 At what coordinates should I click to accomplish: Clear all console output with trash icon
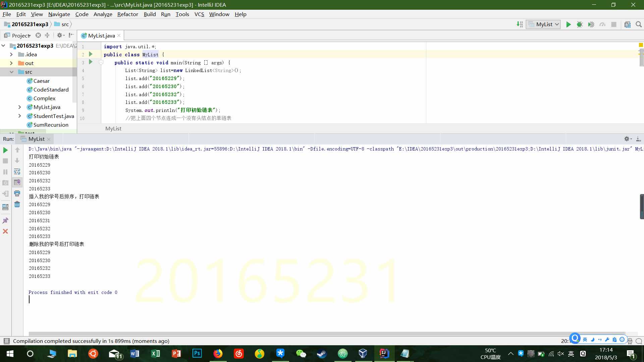17,204
